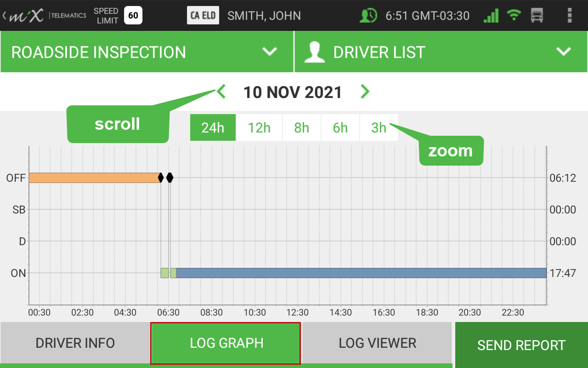Select the 12h zoom level
Screen dimensions: 588x368
click(259, 127)
